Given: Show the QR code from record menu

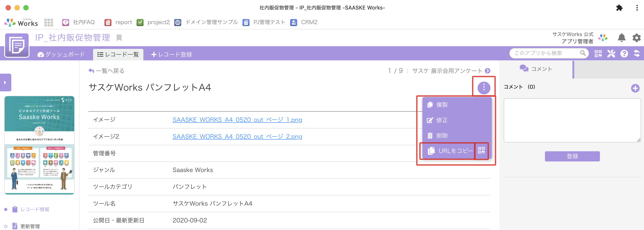Looking at the screenshot, I should (481, 150).
